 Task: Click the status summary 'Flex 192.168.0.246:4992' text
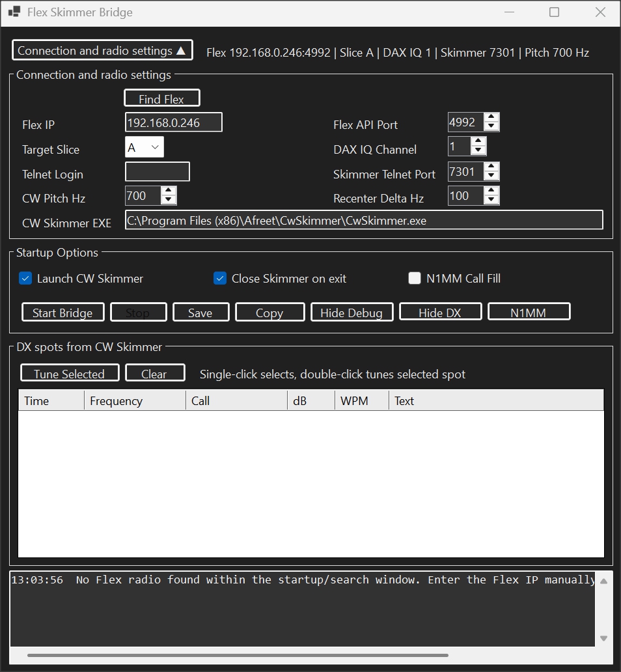click(268, 53)
